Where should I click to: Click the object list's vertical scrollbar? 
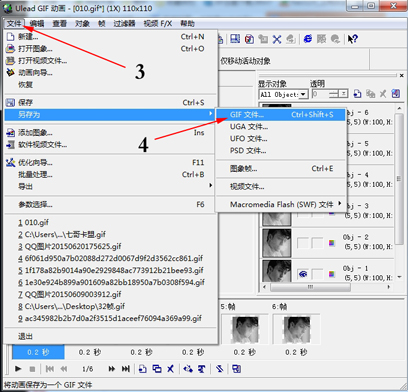[x=399, y=178]
